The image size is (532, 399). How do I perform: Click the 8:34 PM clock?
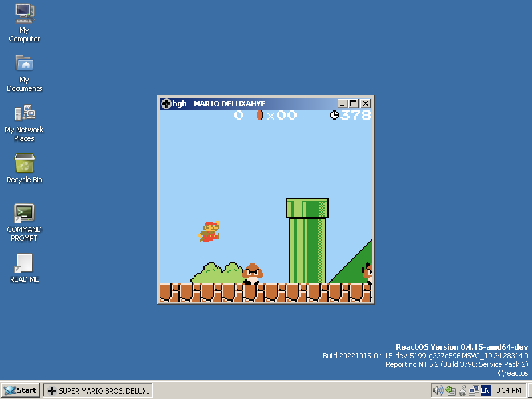coord(508,390)
